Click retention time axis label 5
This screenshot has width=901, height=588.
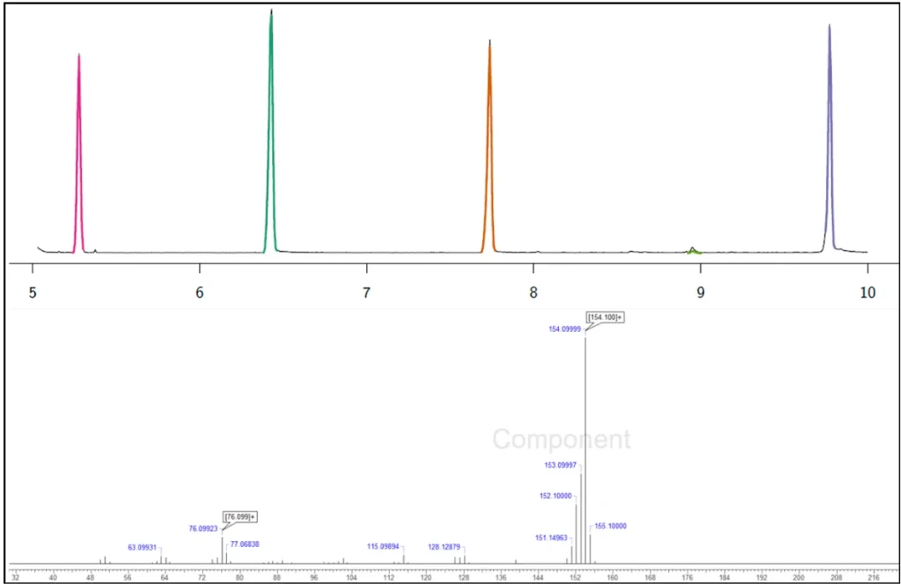tap(33, 293)
